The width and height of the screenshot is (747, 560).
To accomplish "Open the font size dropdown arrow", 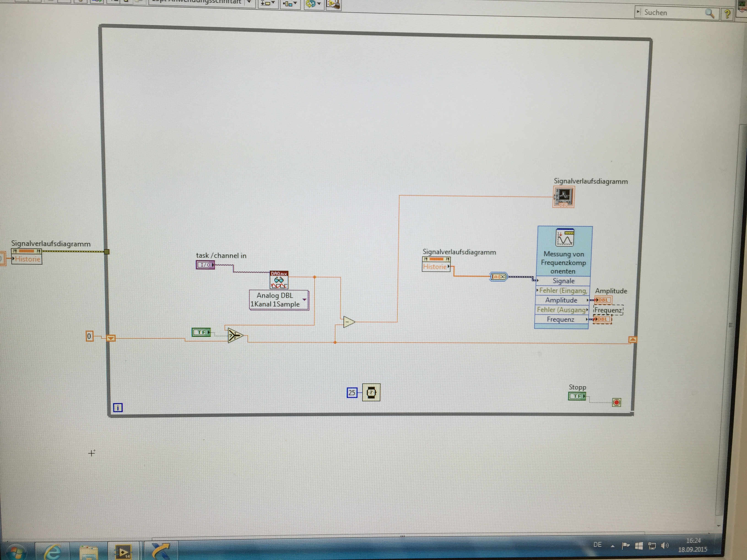I will click(x=249, y=3).
